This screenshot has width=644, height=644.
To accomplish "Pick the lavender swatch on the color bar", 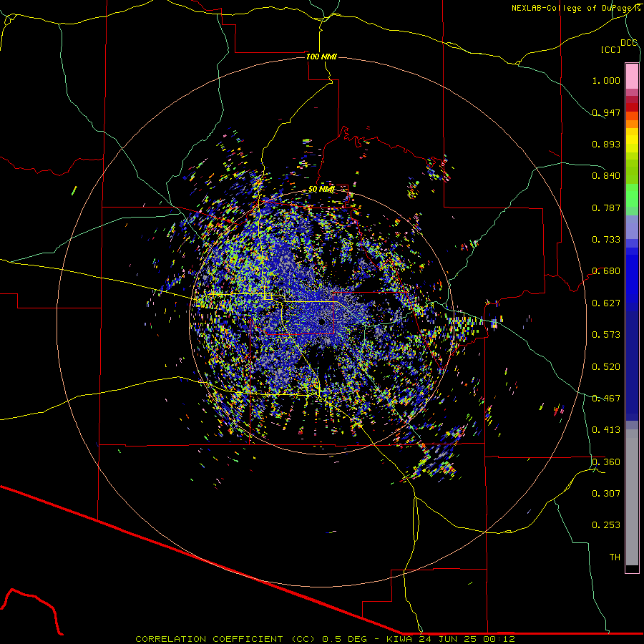I will 632,227.
